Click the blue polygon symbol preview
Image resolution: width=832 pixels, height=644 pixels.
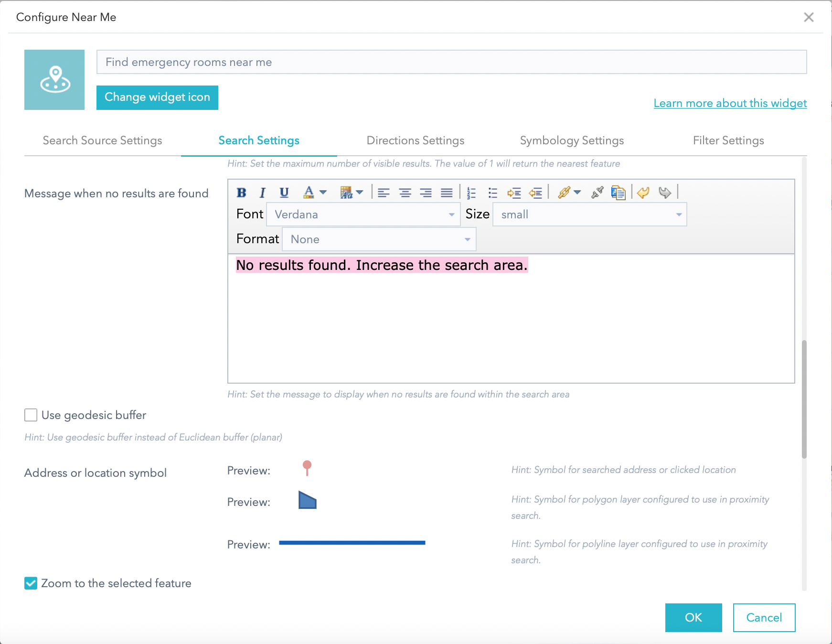[x=308, y=500]
